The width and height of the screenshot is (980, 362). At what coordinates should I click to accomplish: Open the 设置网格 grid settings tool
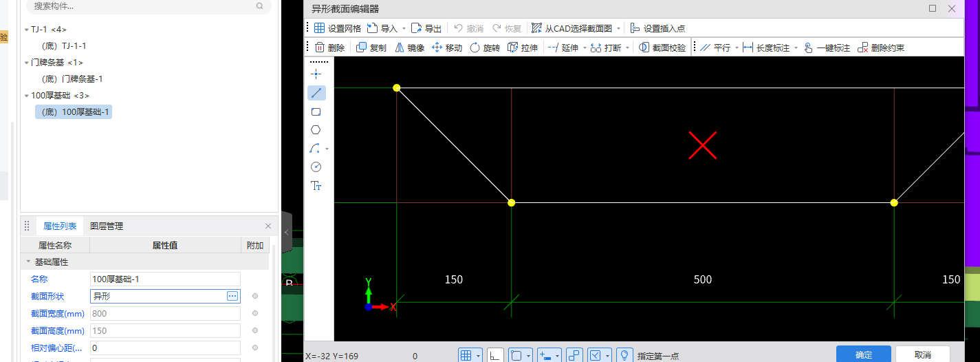(x=337, y=28)
